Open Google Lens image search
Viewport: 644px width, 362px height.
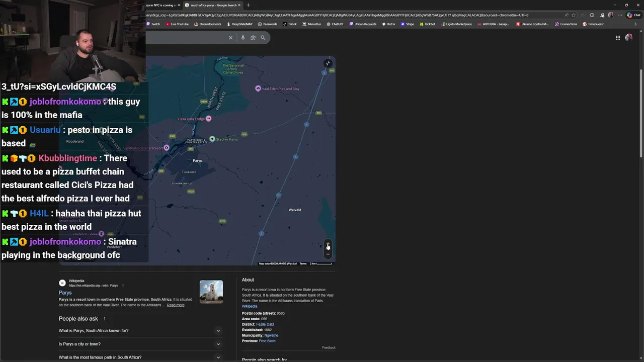[253, 38]
